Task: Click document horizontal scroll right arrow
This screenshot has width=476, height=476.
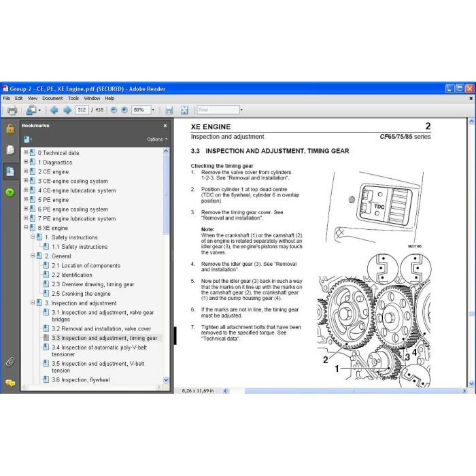Action: click(464, 391)
